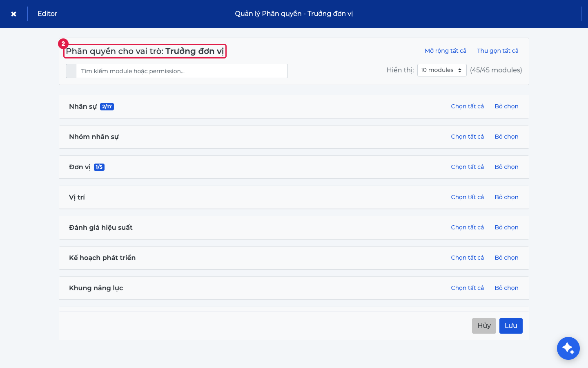Click the Hủy cancel button
Viewport: 588px width, 368px height.
click(484, 326)
